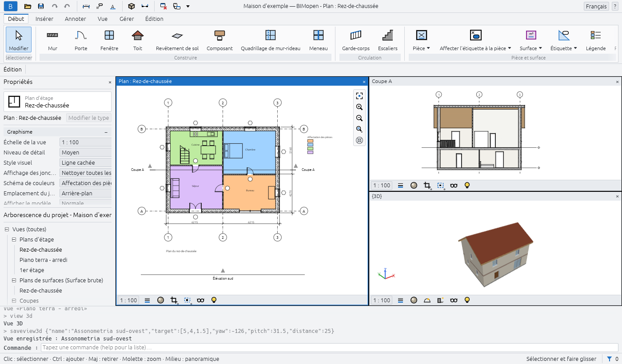622x364 pixels.
Task: Select the Garde-corps railing tool
Action: click(x=356, y=40)
